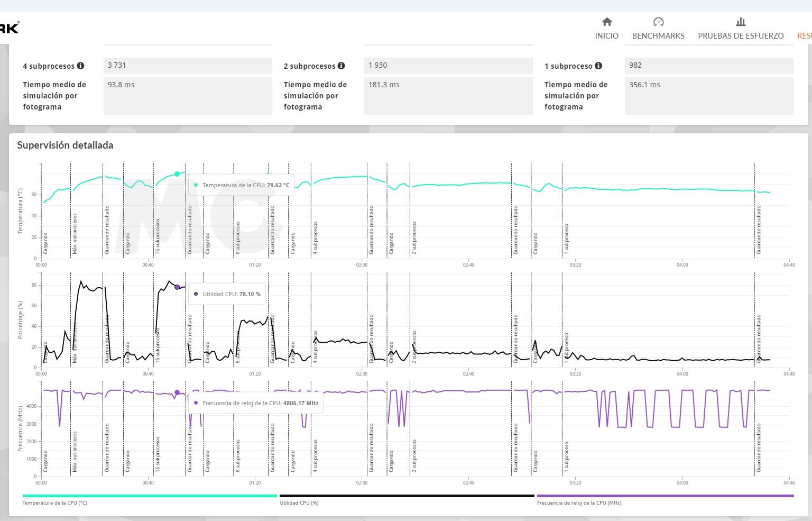This screenshot has height=521, width=812.
Task: Click the Inicio home icon
Action: 606,22
